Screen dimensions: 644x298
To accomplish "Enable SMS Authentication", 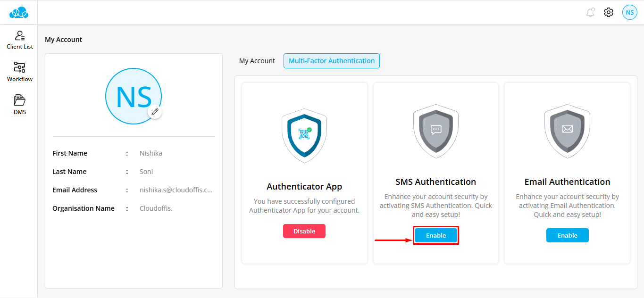I will pos(436,235).
